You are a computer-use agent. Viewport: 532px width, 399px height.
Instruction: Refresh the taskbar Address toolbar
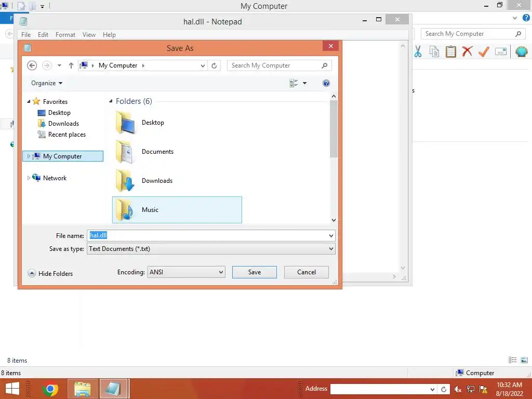444,389
